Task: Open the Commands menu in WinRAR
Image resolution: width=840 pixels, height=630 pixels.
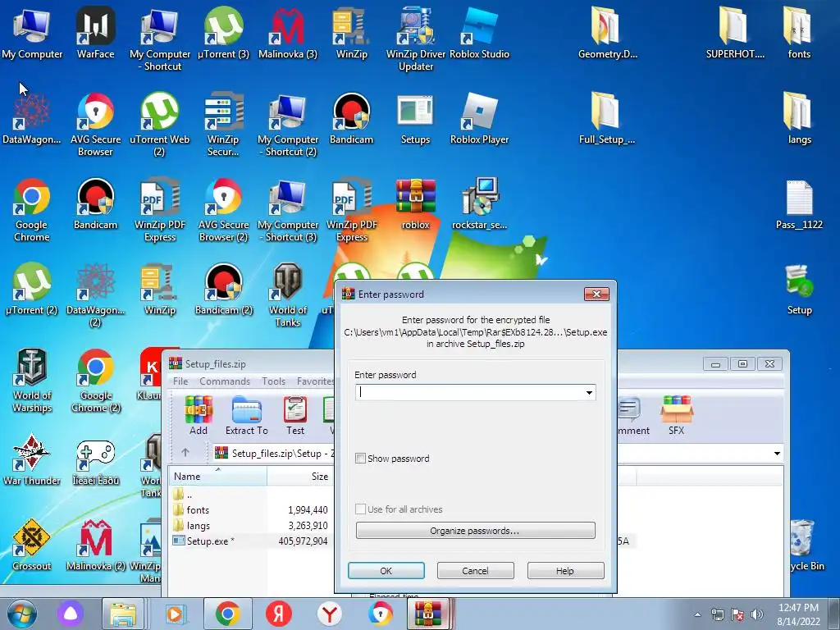Action: [x=225, y=381]
